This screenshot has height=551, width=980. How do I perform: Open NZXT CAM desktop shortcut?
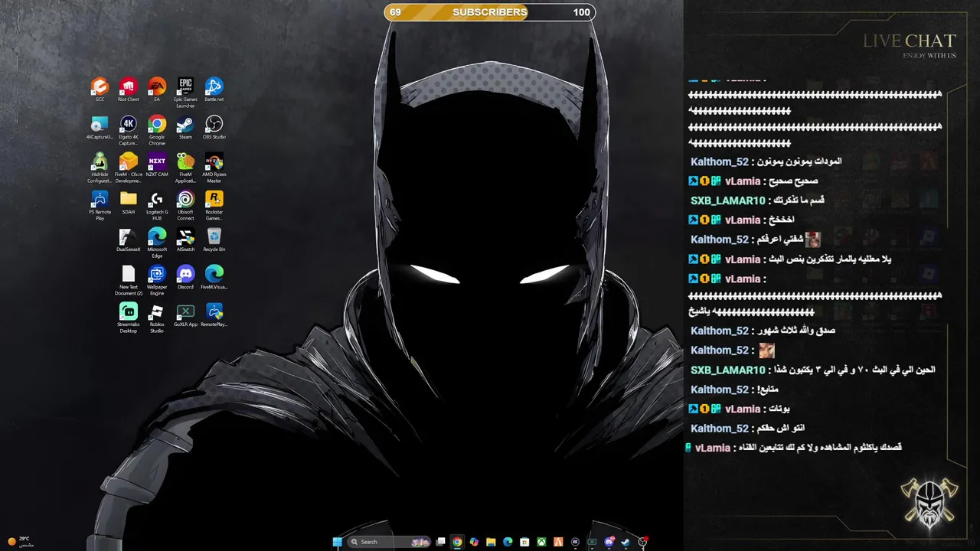tap(157, 165)
